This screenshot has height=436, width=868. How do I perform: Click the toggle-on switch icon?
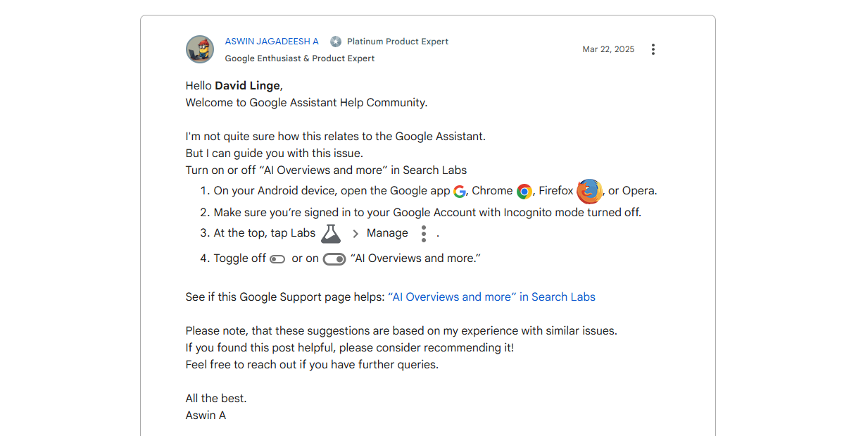coord(334,259)
